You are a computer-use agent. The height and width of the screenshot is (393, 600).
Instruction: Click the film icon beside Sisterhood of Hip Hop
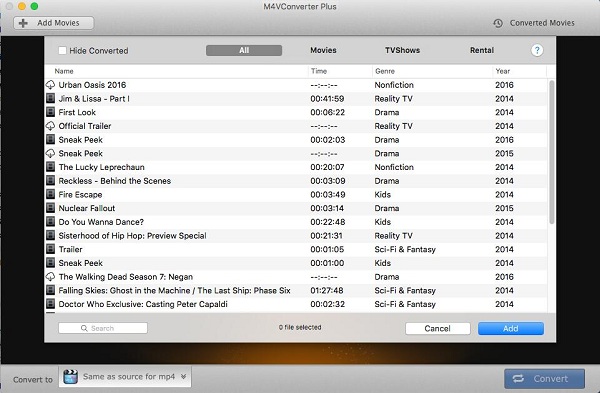(50, 235)
